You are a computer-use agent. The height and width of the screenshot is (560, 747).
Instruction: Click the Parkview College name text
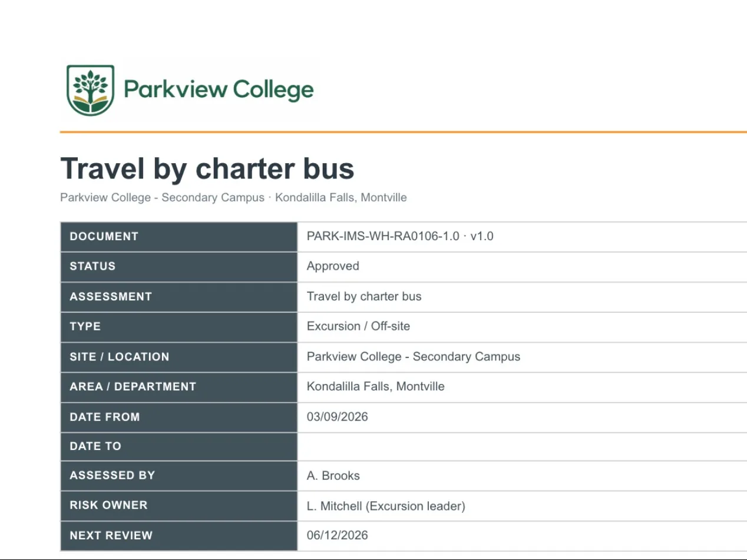tap(219, 90)
